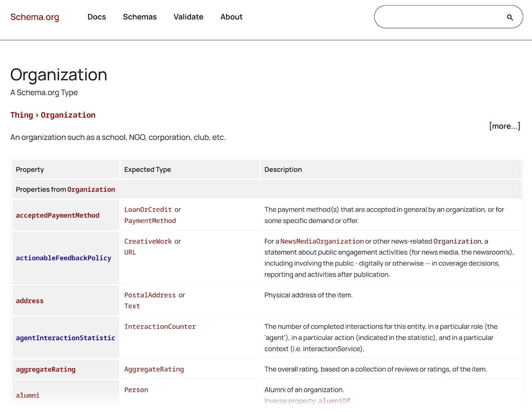Open the Person type link for alumni
This screenshot has width=532, height=412.
coord(136,389)
